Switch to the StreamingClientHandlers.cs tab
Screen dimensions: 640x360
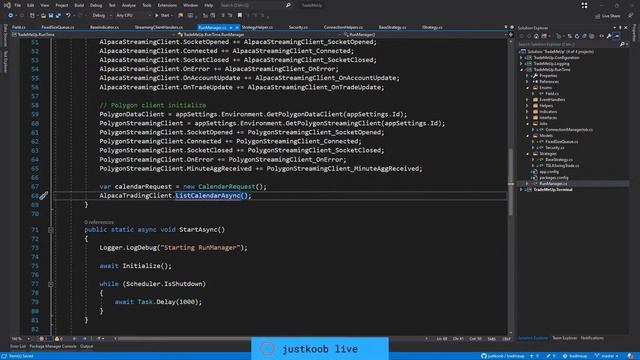pyautogui.click(x=159, y=27)
